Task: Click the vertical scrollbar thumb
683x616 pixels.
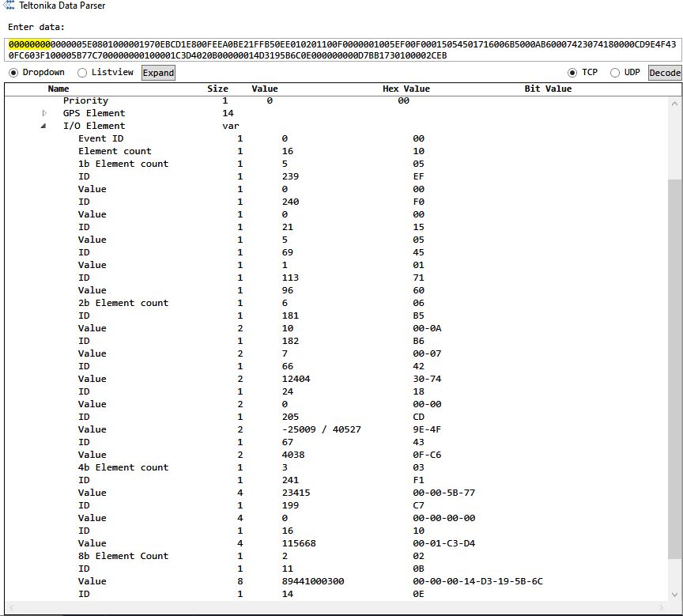Action: pos(674,368)
